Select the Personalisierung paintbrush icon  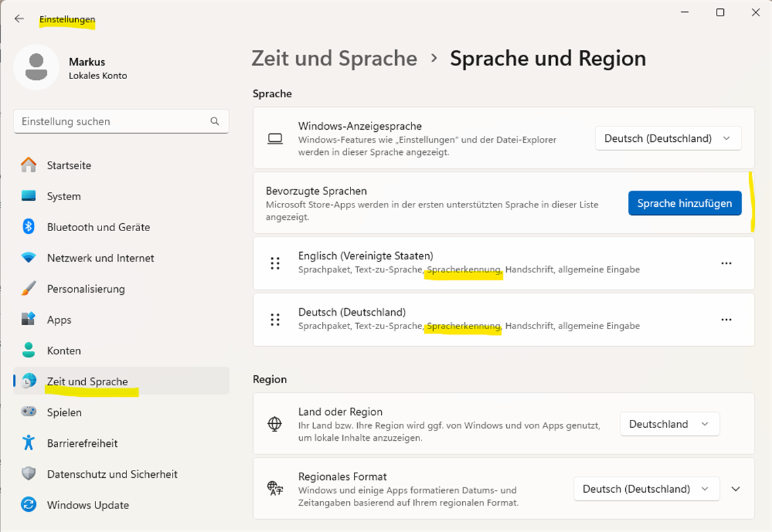pyautogui.click(x=28, y=289)
